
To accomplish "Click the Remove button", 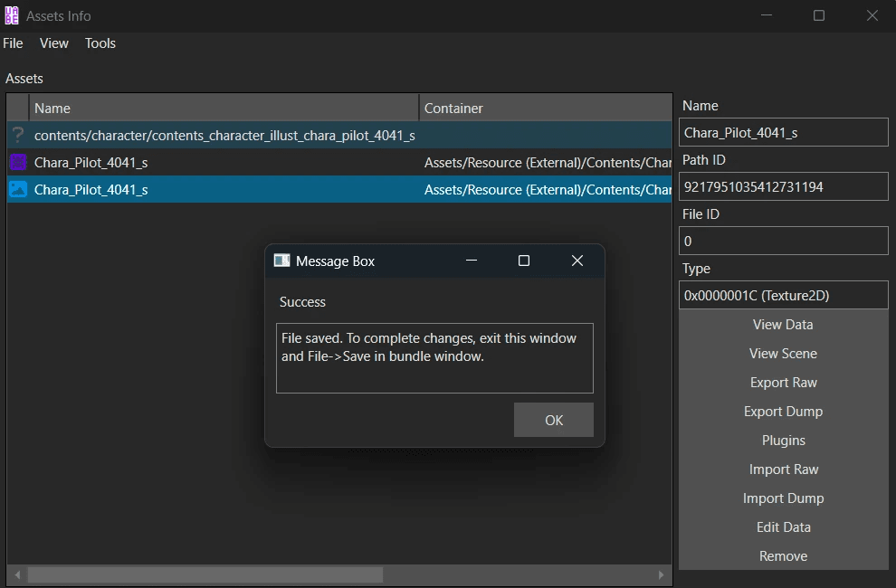I will 783,556.
